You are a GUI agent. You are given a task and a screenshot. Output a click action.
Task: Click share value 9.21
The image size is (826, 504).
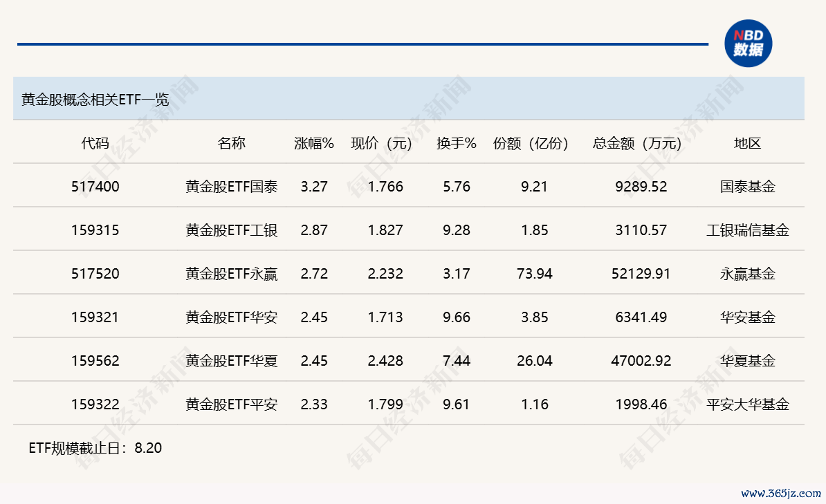[534, 187]
